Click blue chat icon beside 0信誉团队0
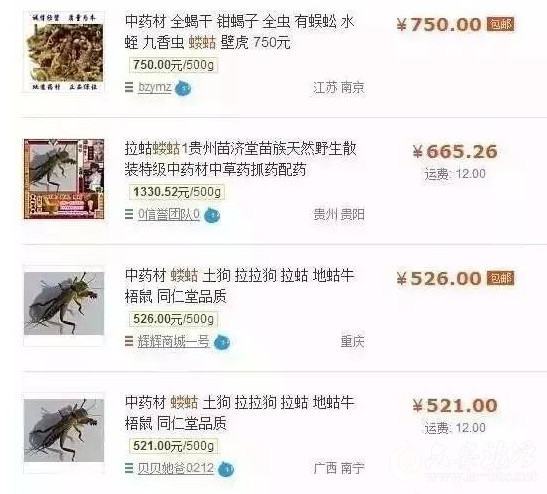 (x=211, y=216)
